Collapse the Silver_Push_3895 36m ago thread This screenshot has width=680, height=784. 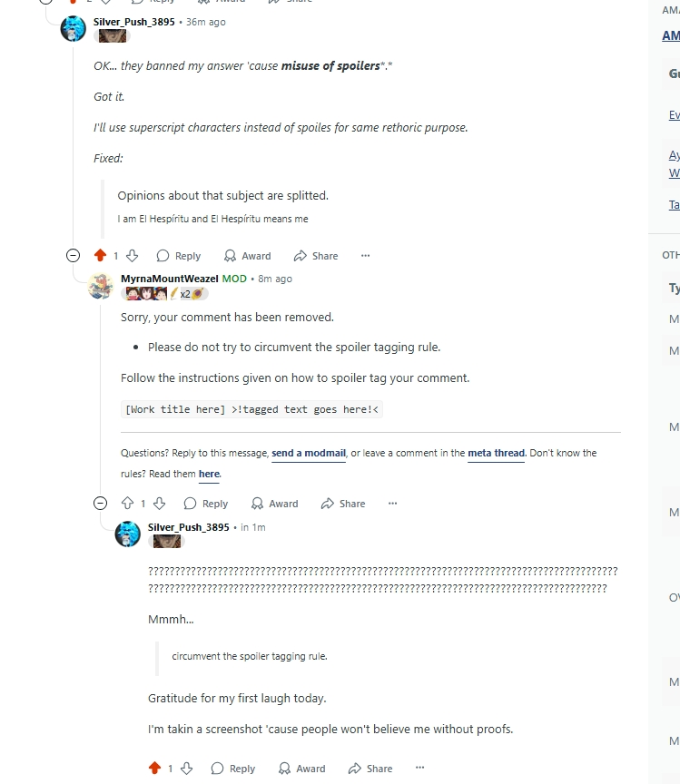point(73,256)
